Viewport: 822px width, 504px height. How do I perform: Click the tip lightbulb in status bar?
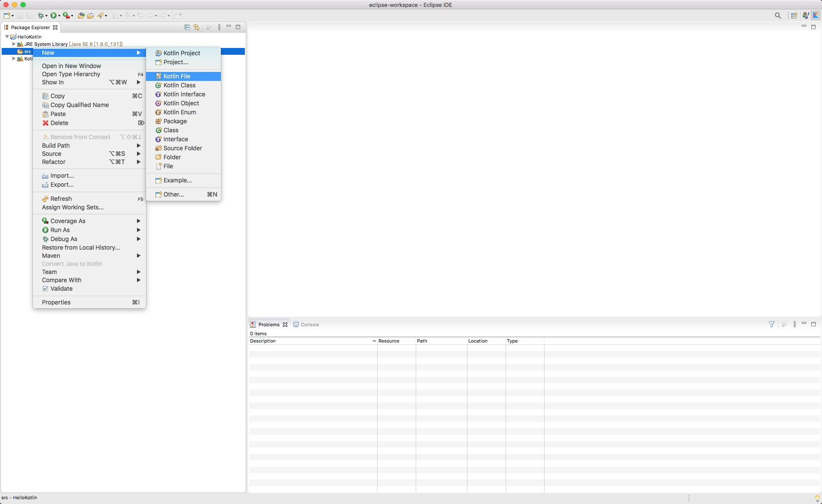point(817,498)
